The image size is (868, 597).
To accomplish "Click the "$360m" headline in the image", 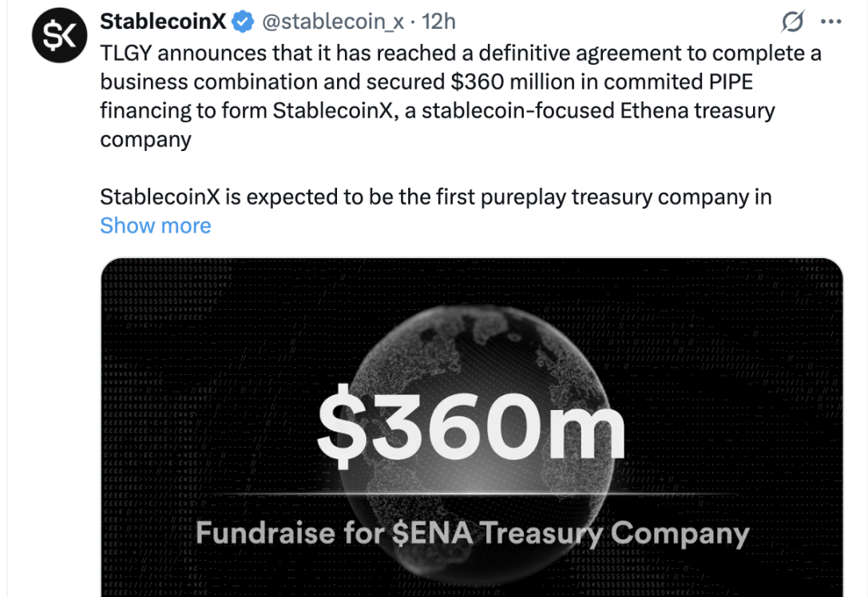I will click(471, 432).
